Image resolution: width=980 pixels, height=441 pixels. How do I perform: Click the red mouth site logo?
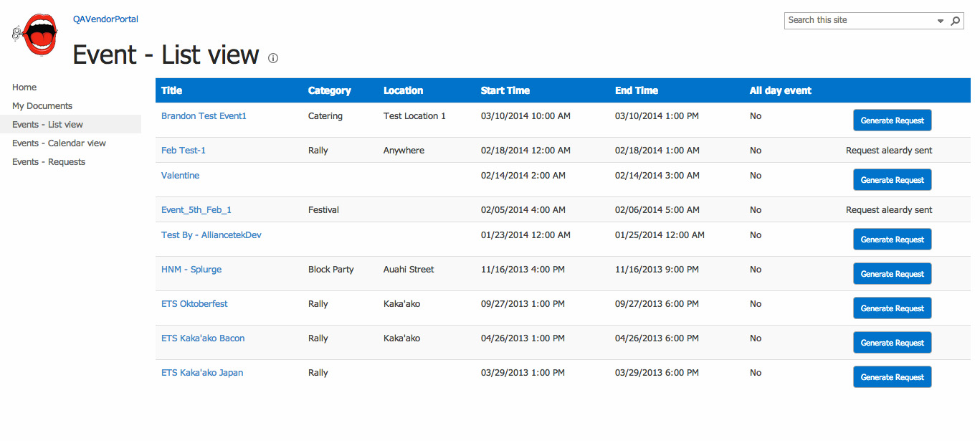(x=36, y=34)
